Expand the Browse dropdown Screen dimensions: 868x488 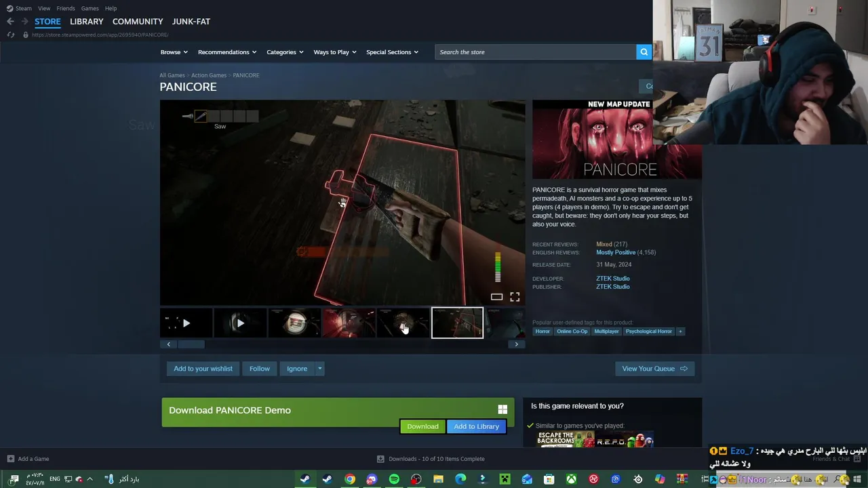(x=174, y=52)
